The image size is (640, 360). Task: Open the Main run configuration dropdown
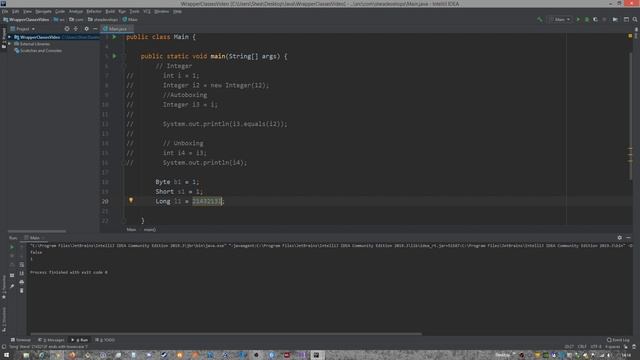pos(560,20)
